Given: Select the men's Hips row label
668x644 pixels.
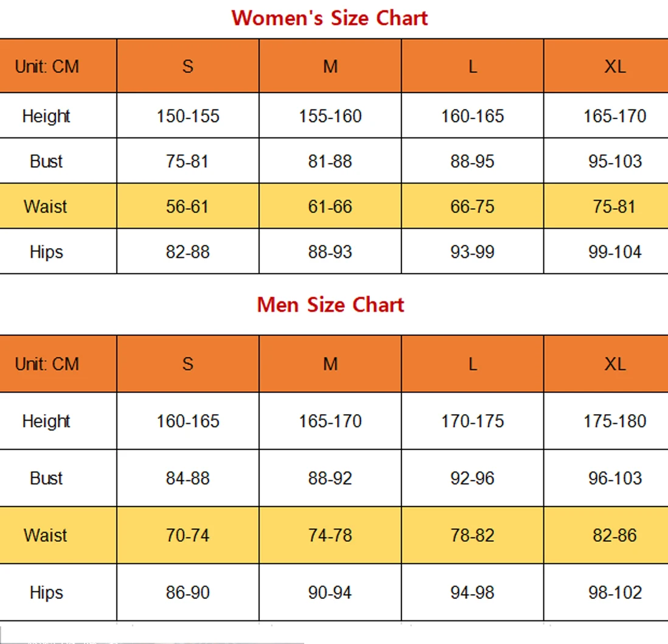Looking at the screenshot, I should coord(46,592).
